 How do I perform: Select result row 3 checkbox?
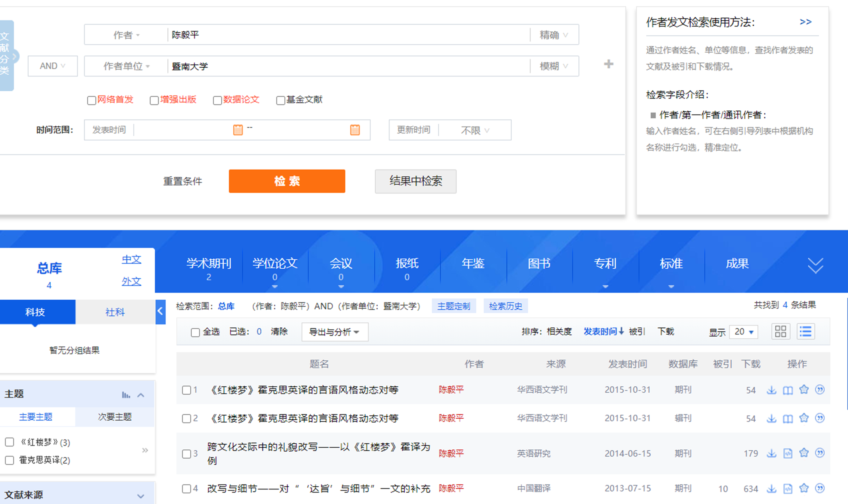pos(186,454)
